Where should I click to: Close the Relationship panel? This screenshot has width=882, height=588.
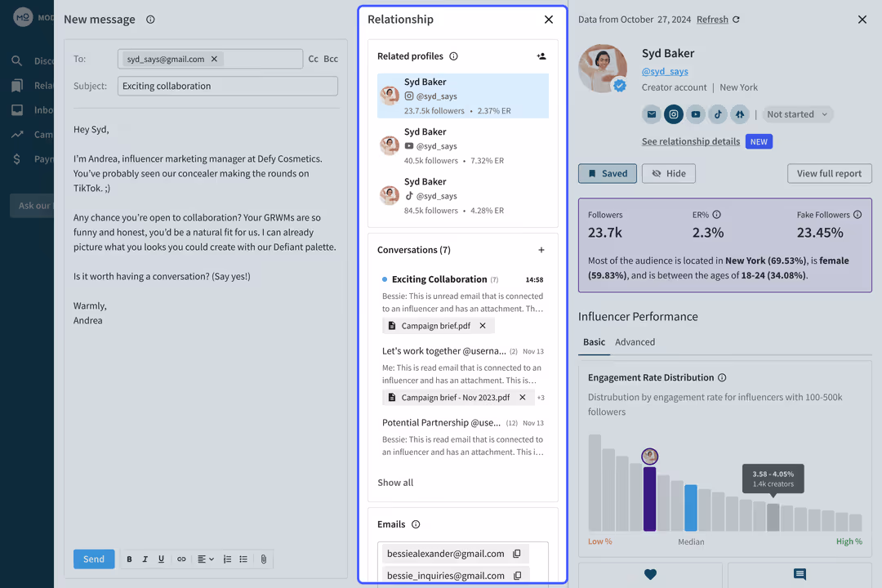tap(549, 20)
